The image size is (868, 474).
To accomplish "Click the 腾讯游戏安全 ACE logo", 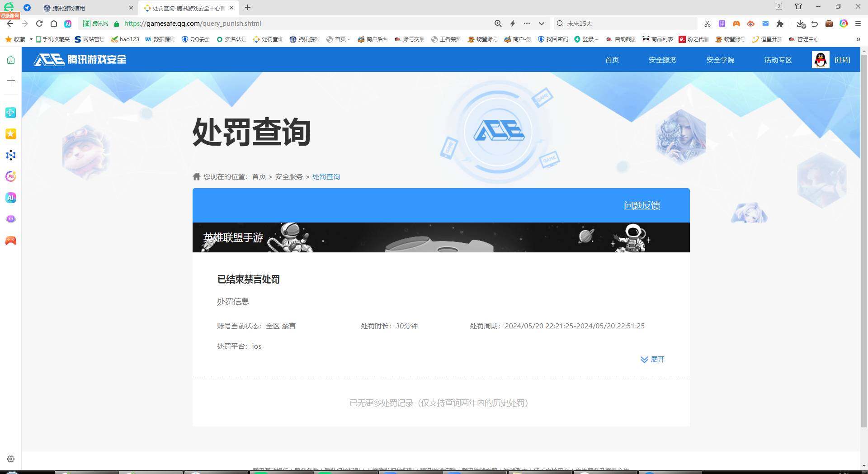I will pos(80,60).
